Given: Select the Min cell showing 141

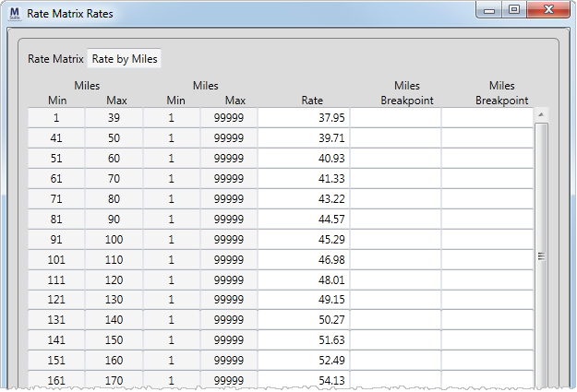Looking at the screenshot, I should 56,339.
